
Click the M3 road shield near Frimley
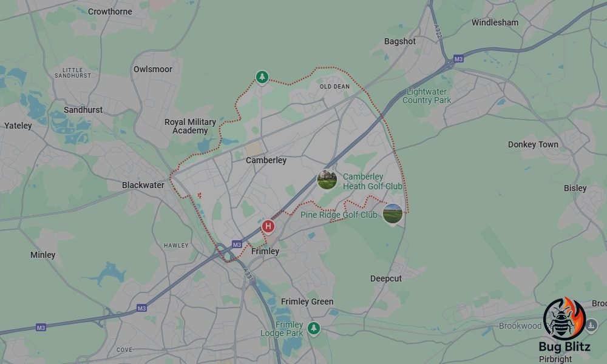[237, 244]
